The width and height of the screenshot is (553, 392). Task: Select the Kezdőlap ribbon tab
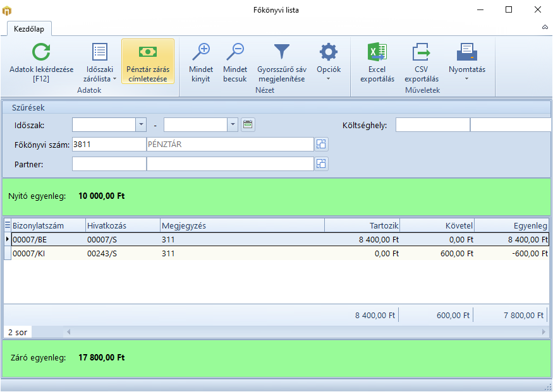pyautogui.click(x=29, y=28)
